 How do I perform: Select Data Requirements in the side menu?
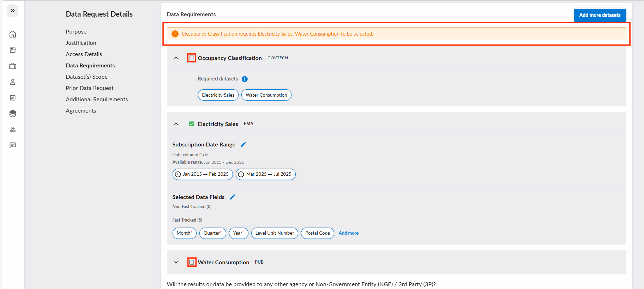pos(90,65)
